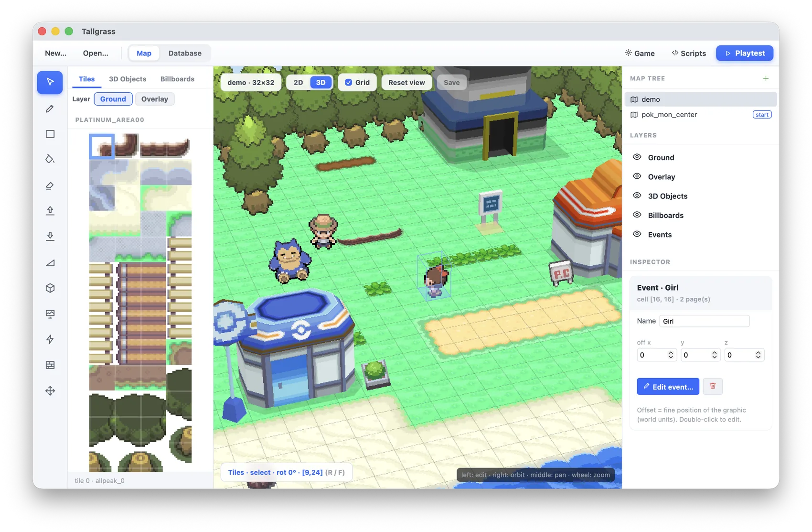Click the event Name input field
Viewport: 812px width, 532px height.
click(704, 321)
